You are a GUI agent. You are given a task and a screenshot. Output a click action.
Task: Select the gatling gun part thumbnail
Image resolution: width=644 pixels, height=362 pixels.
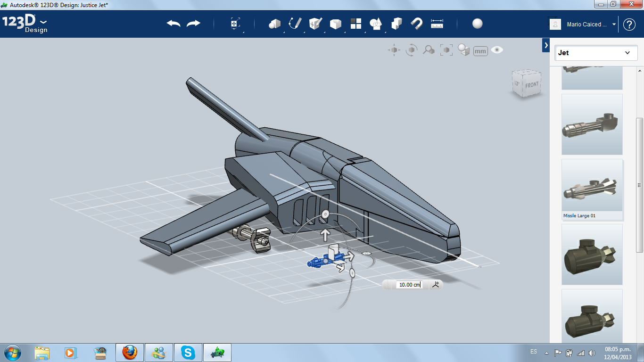point(592,124)
